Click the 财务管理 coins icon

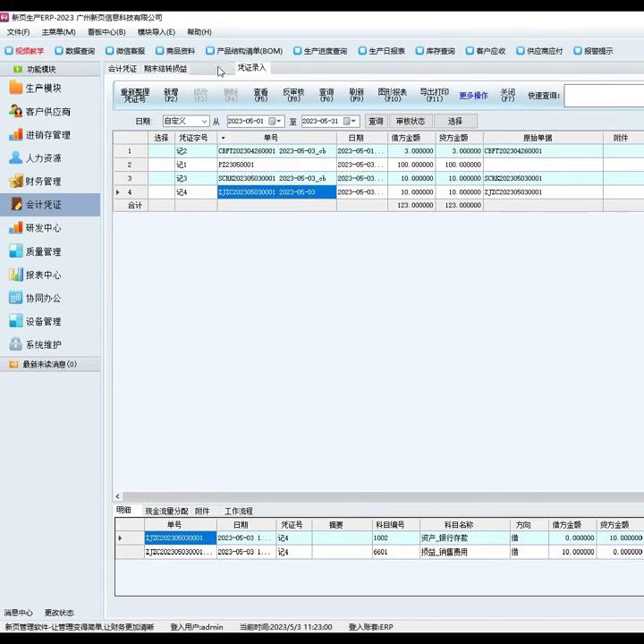point(16,181)
